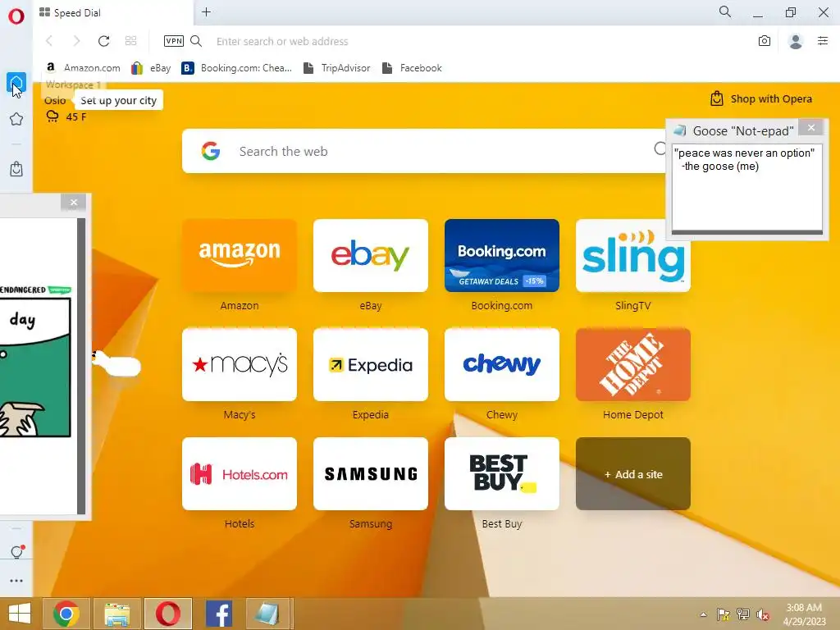Click Shop with Opera link
Screen dimensions: 840x630
coord(761,98)
